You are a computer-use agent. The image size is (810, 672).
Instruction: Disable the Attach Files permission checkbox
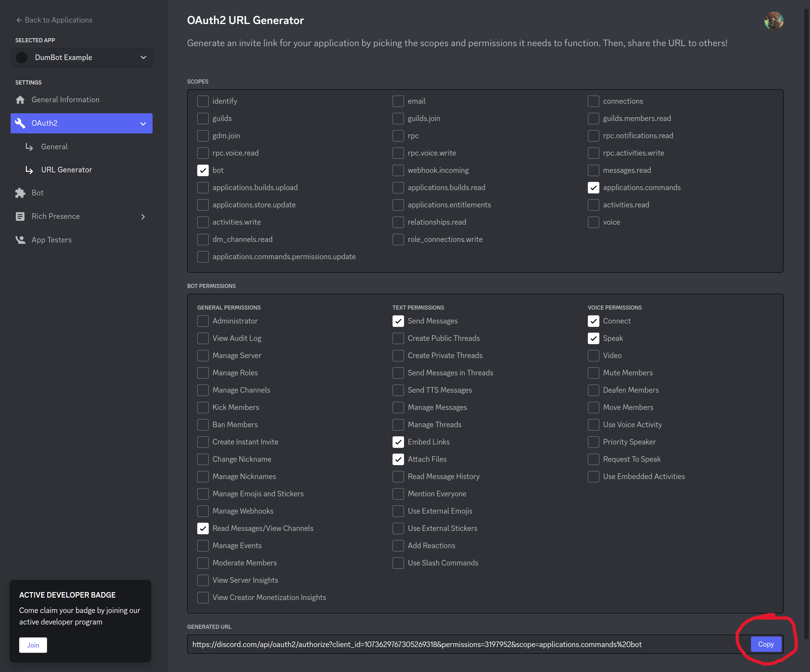[398, 459]
